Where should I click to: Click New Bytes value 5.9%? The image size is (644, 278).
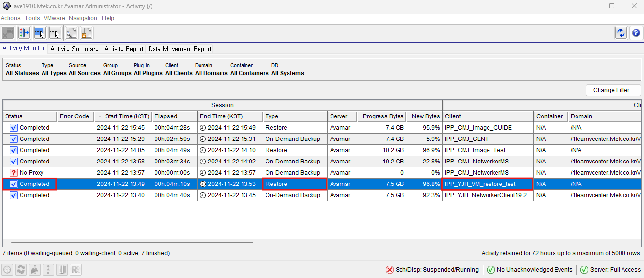[x=432, y=139]
